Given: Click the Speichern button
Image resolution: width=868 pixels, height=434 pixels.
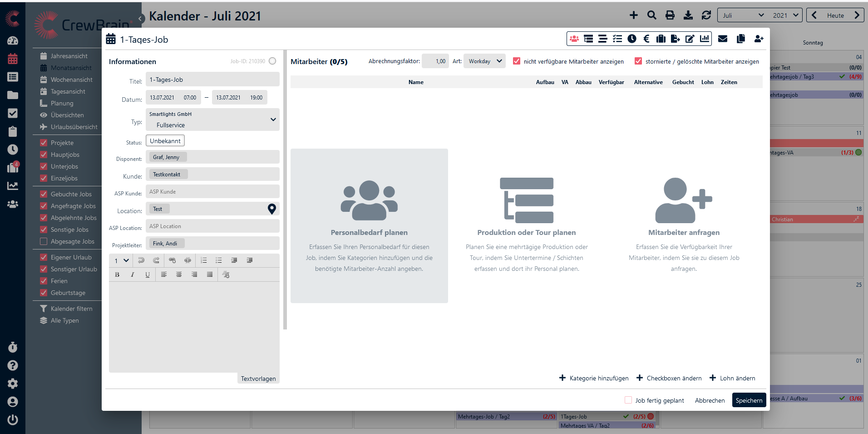Looking at the screenshot, I should pos(749,400).
